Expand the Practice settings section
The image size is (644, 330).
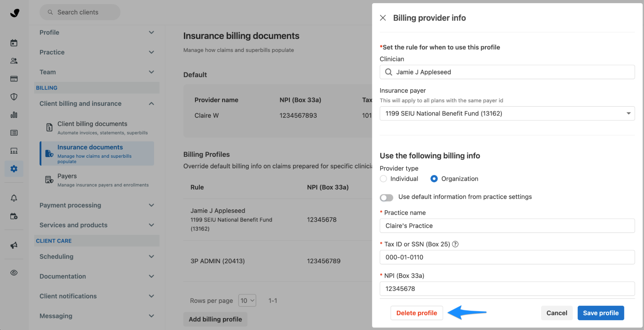97,52
